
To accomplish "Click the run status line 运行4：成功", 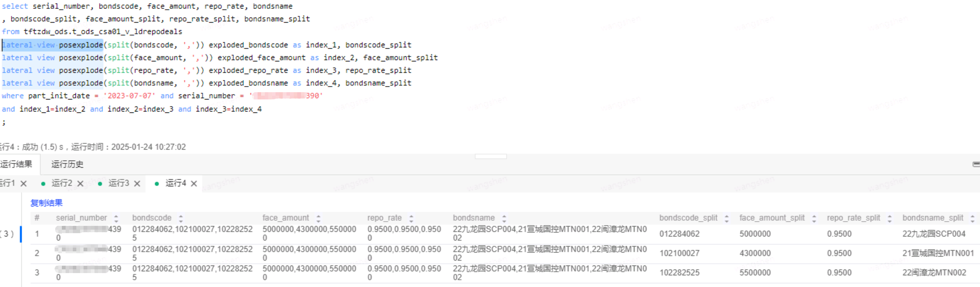I will click(93, 147).
